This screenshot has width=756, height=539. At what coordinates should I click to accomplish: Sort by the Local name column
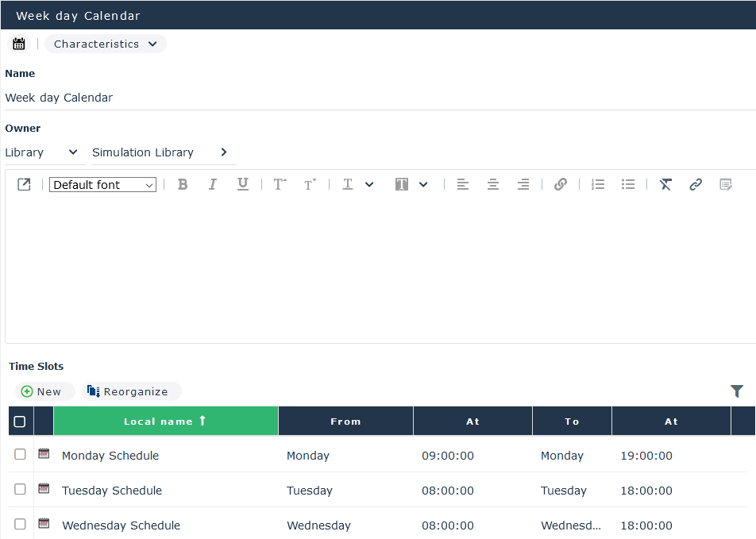pos(165,422)
